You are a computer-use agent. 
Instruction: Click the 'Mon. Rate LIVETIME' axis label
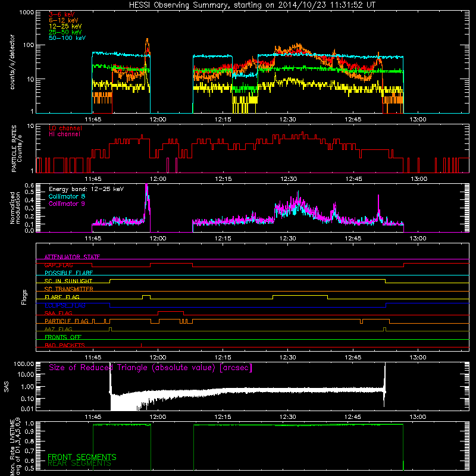[12, 447]
